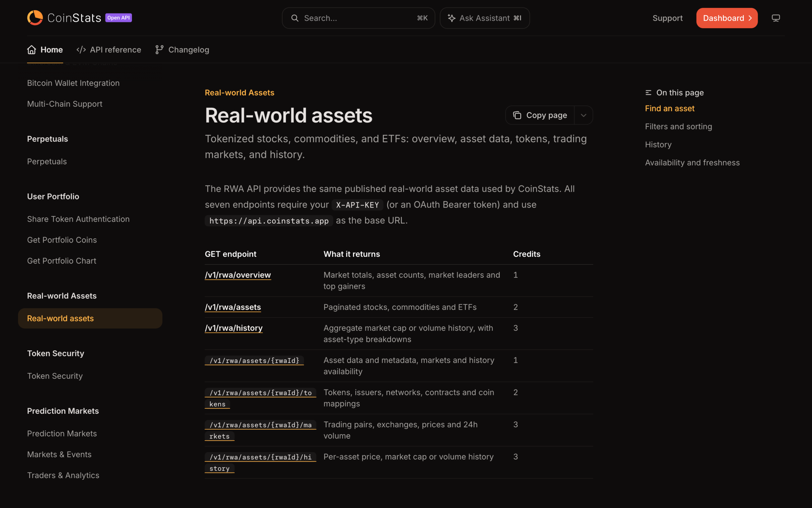
Task: Click the copy icon on Copy page
Action: [517, 115]
